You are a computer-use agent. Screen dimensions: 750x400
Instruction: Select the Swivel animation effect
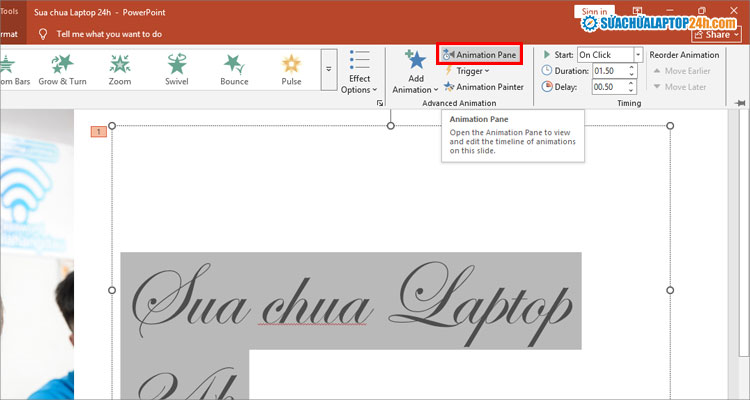pos(177,68)
